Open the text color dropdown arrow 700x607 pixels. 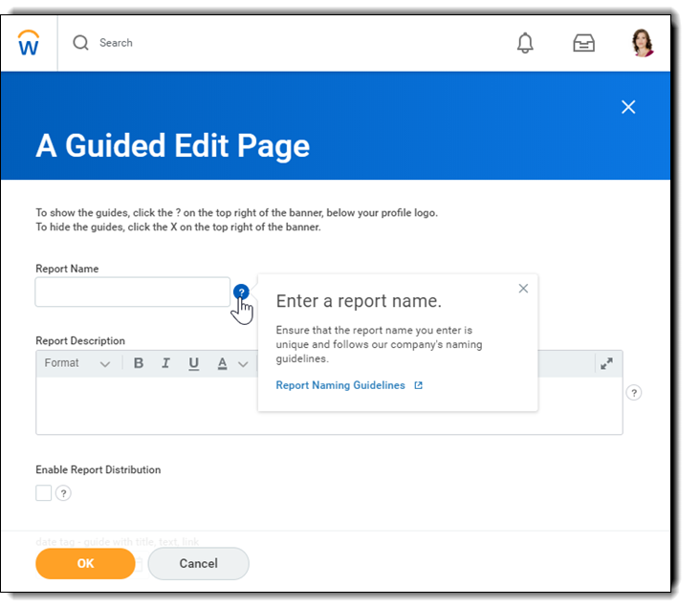[243, 364]
